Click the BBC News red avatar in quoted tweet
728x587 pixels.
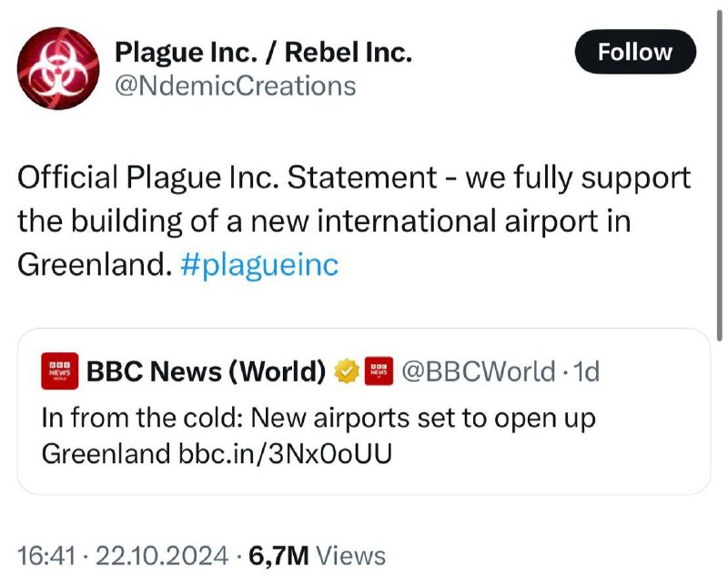(59, 370)
